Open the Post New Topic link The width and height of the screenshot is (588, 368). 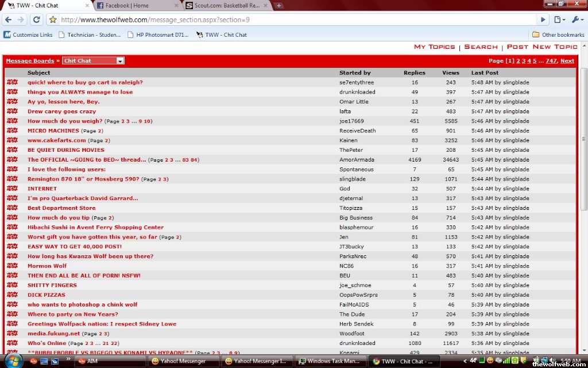click(542, 47)
